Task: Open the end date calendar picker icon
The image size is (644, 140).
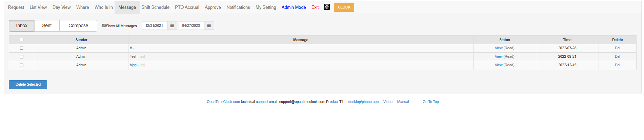Action: (x=209, y=25)
